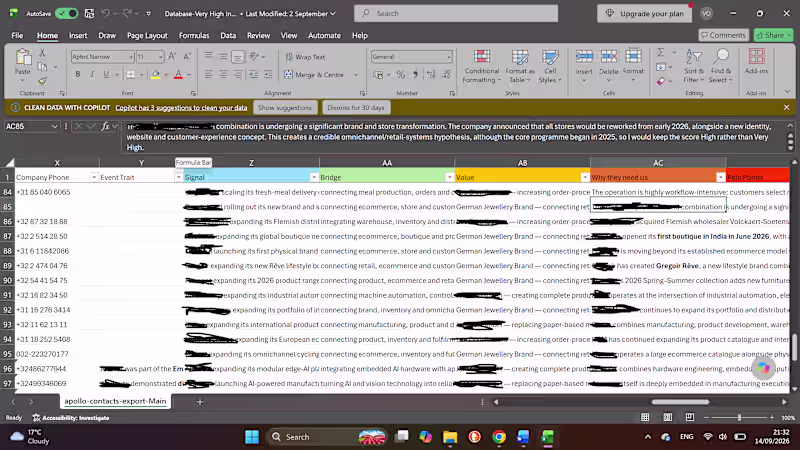Toggle the AutoSave switch
This screenshot has width=800, height=450.
(67, 13)
